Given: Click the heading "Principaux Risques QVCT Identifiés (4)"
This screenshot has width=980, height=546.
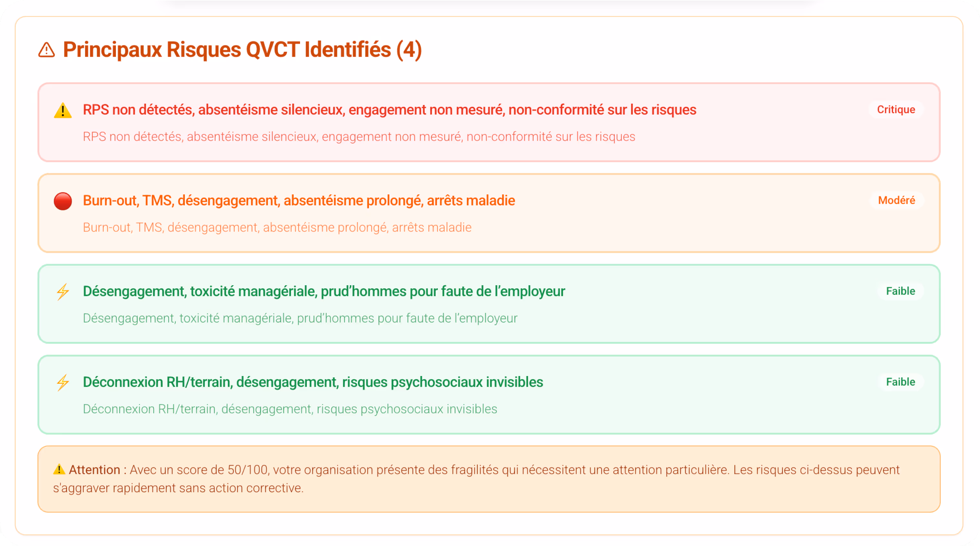Looking at the screenshot, I should 242,50.
